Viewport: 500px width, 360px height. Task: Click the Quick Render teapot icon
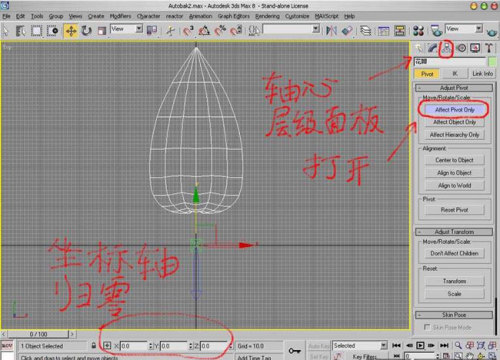[x=492, y=32]
